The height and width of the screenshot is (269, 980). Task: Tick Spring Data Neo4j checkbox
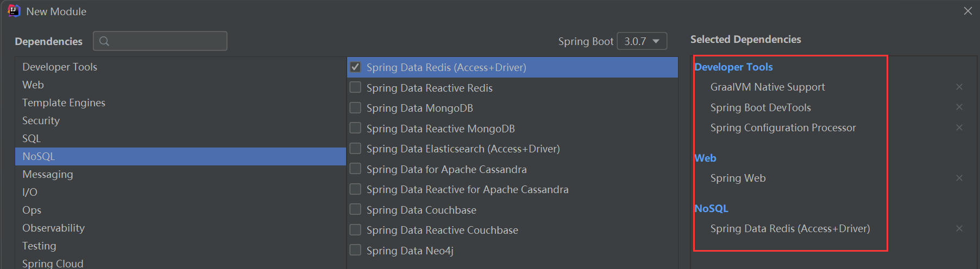355,250
